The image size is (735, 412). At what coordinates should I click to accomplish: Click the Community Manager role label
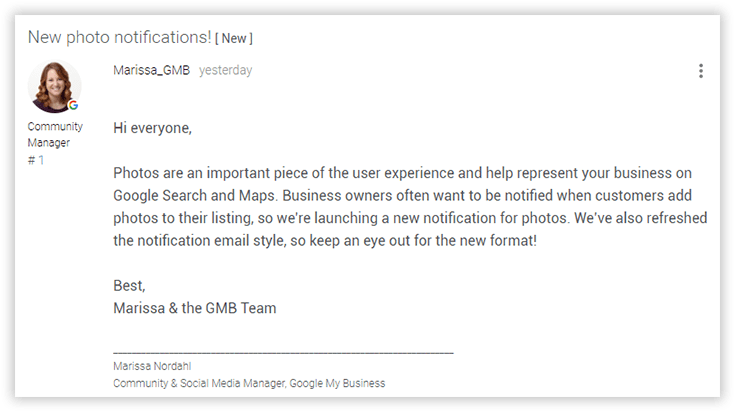tap(55, 135)
